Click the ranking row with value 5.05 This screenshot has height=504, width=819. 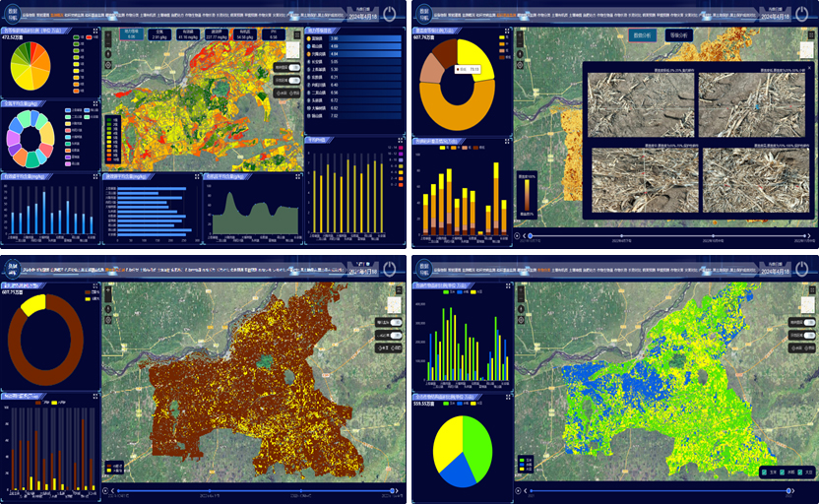pos(354,62)
